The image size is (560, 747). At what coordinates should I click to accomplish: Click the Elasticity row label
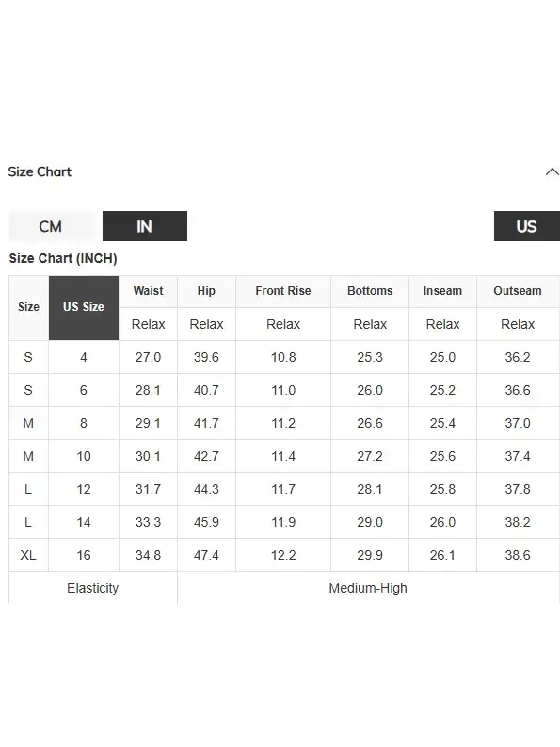pos(93,588)
